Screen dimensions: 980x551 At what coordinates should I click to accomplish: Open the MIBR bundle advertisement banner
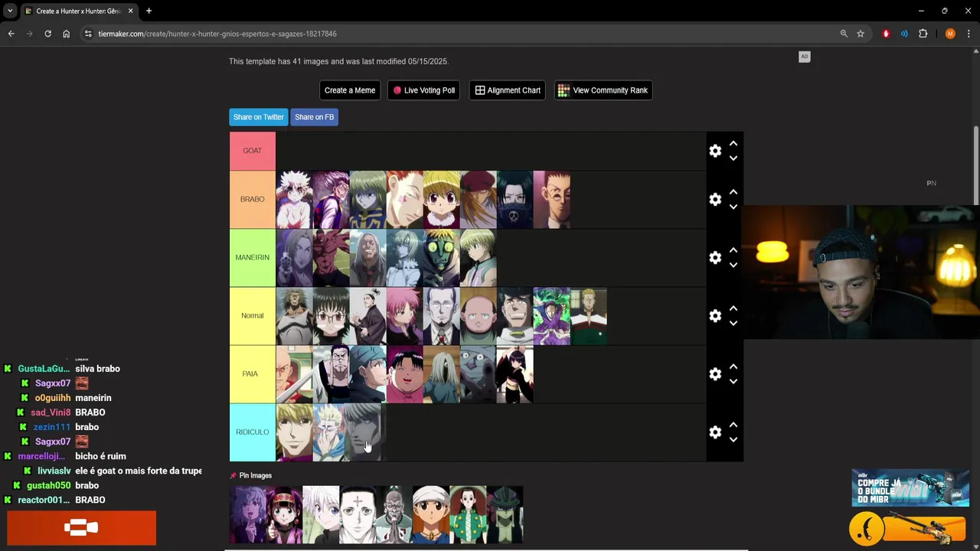pyautogui.click(x=910, y=487)
